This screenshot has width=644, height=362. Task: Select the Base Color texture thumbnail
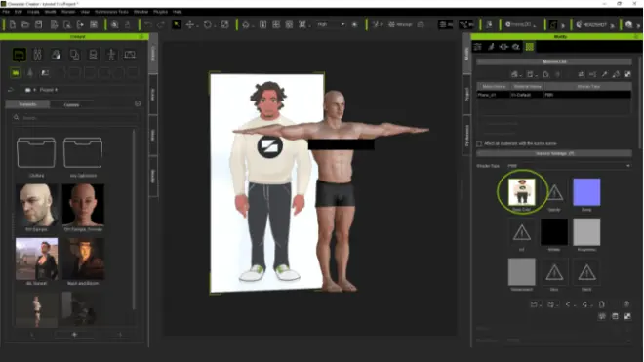(522, 192)
